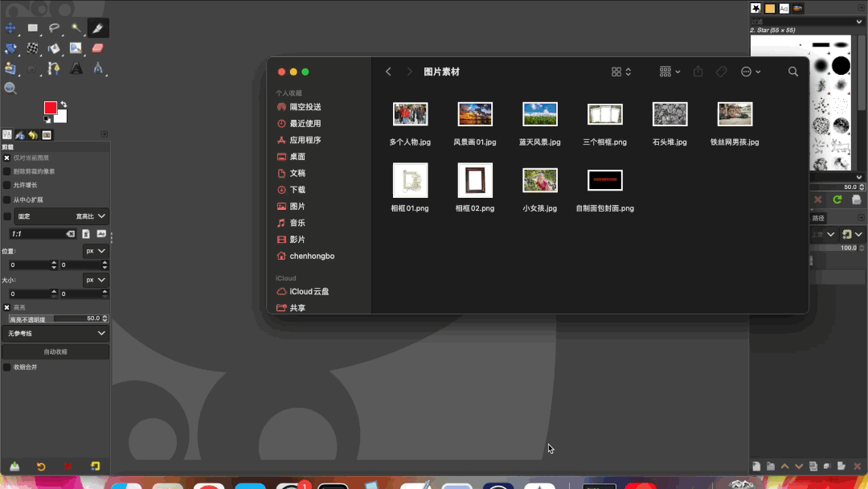Select the Clone stamp tool

(10, 68)
